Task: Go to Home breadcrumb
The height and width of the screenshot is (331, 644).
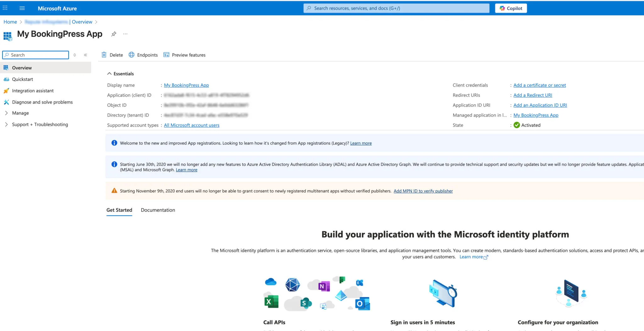Action: coord(10,22)
